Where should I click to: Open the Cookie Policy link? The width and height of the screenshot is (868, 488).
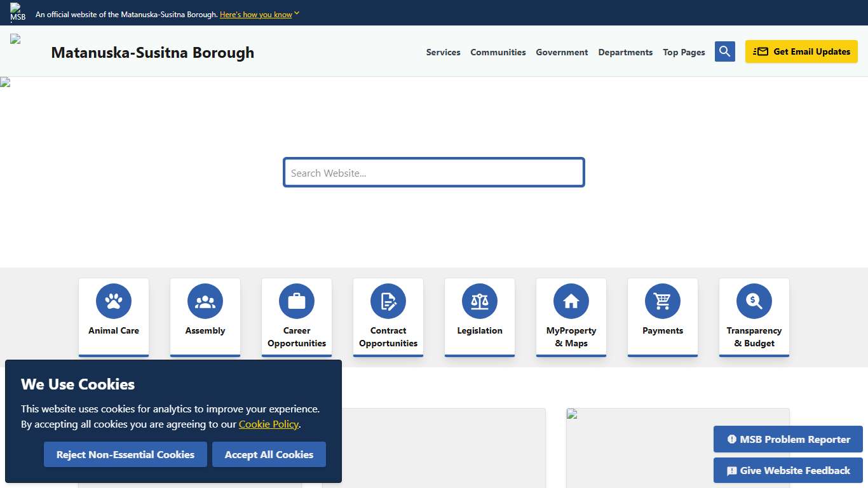(x=268, y=424)
